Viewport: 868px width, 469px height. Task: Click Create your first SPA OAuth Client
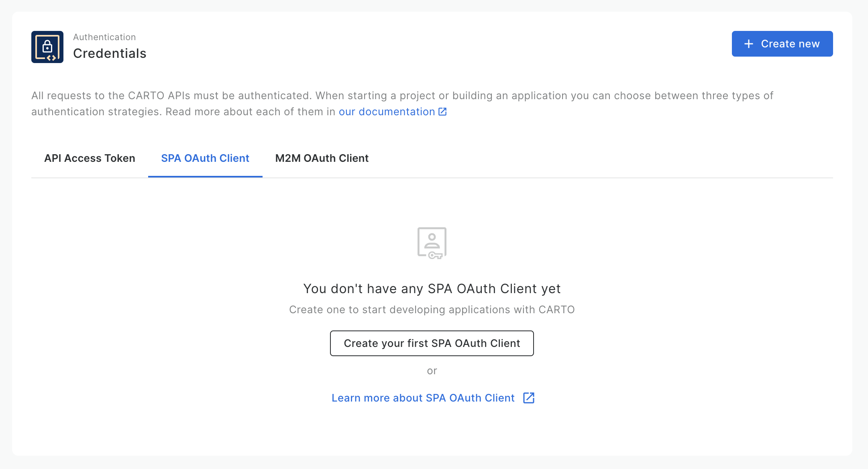[432, 343]
